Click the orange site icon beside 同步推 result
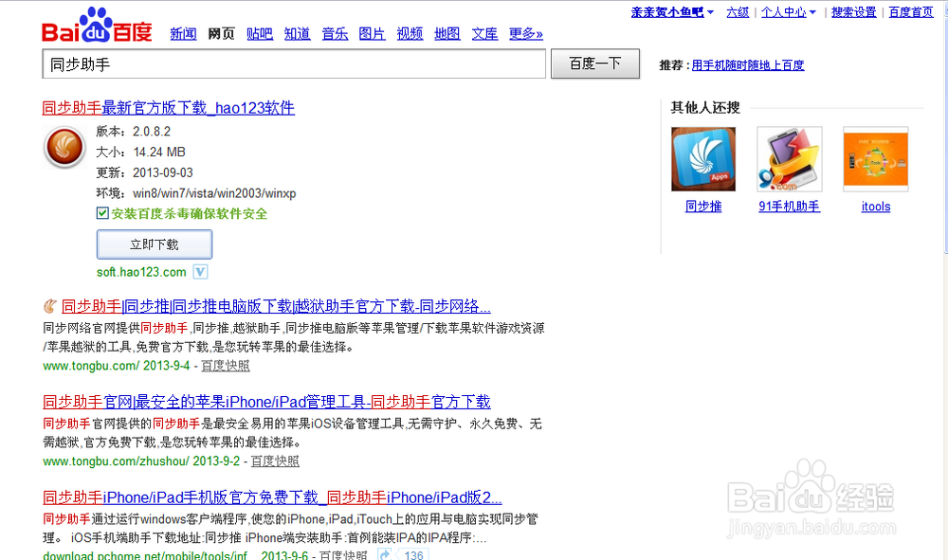948x560 pixels. pos(49,305)
